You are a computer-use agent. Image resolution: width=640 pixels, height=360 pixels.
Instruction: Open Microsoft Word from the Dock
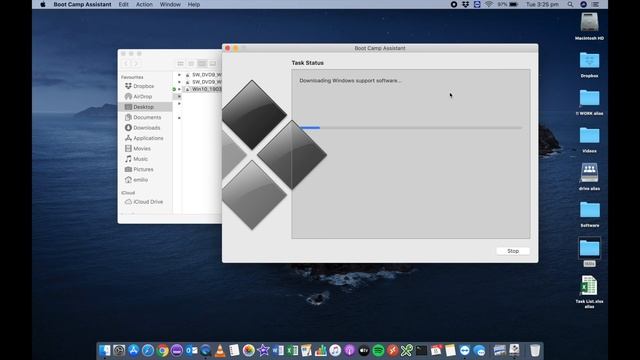coord(278,350)
